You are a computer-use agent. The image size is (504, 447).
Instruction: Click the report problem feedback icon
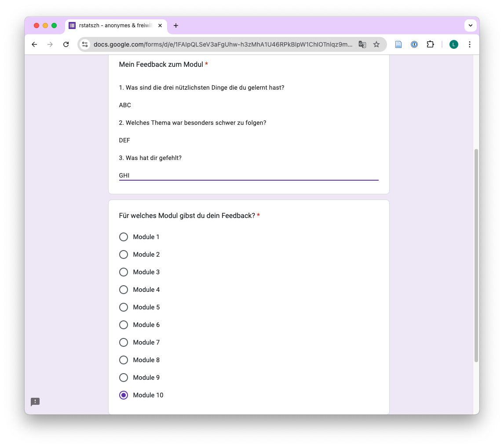pos(35,402)
